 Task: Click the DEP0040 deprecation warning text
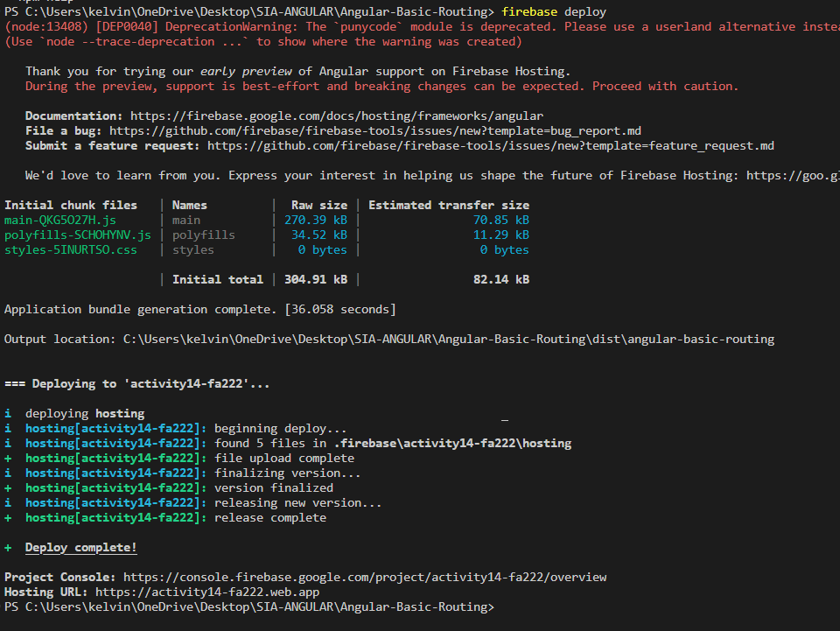422,27
